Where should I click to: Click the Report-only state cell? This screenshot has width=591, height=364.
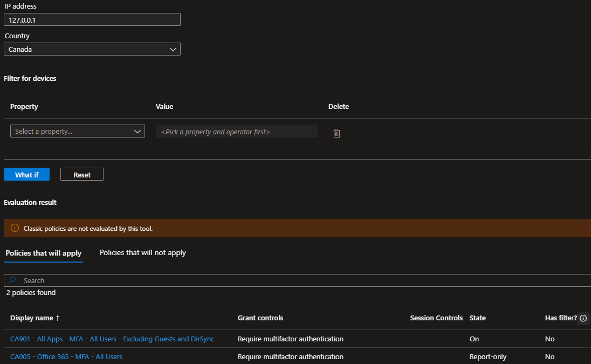click(x=487, y=356)
